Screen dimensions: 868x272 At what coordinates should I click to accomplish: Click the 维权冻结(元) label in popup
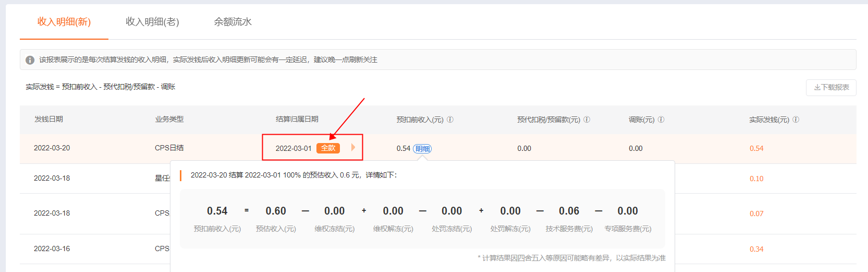point(335,229)
